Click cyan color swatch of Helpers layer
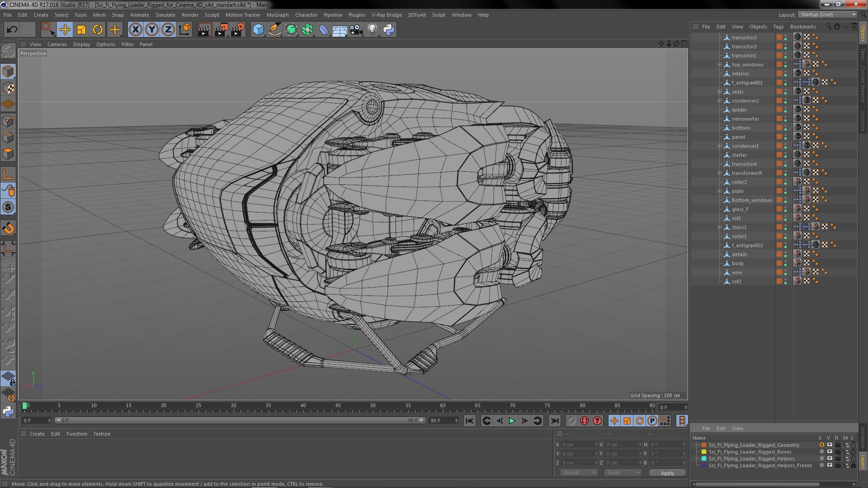868x488 pixels. (x=704, y=459)
